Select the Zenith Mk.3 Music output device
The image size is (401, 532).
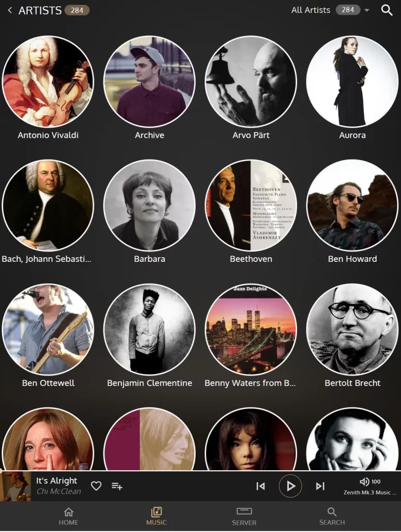(x=370, y=493)
